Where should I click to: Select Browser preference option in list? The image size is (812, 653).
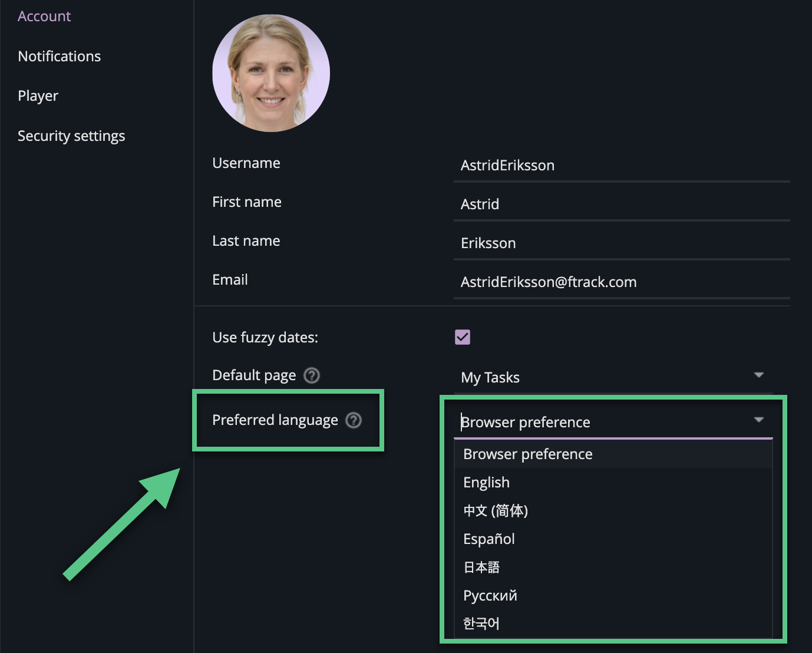[x=528, y=454]
